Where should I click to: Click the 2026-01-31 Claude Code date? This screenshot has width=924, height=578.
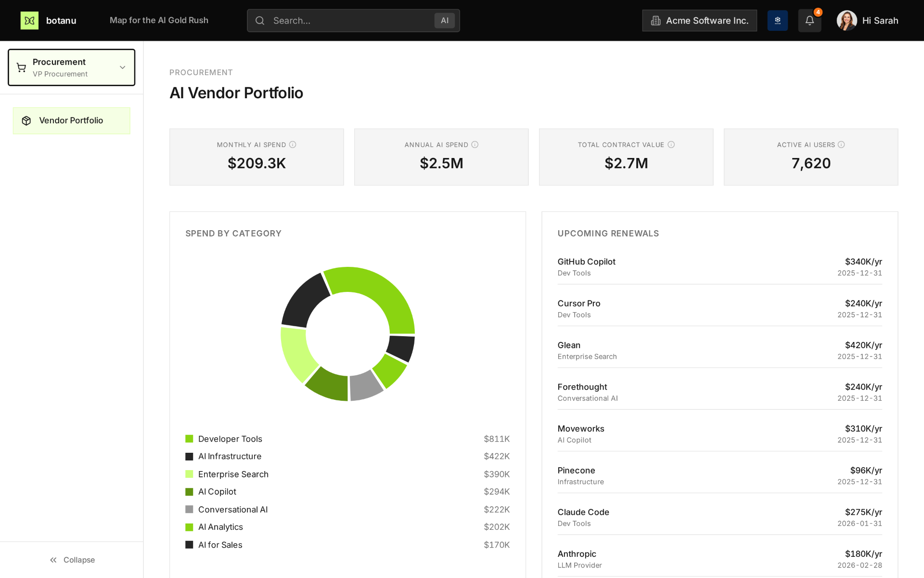pos(860,524)
